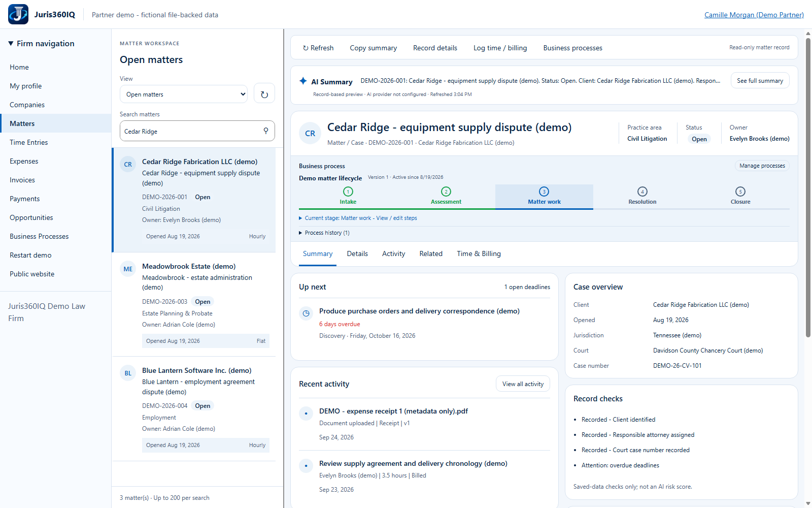
Task: Click the CR avatar in Cedar Ridge card
Action: click(128, 165)
